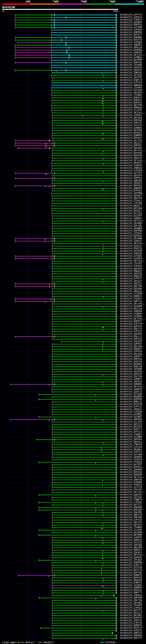Click the UniRef100_A7PTC4 hit name
Viewport: 146px width, 644px height.
[x=131, y=83]
